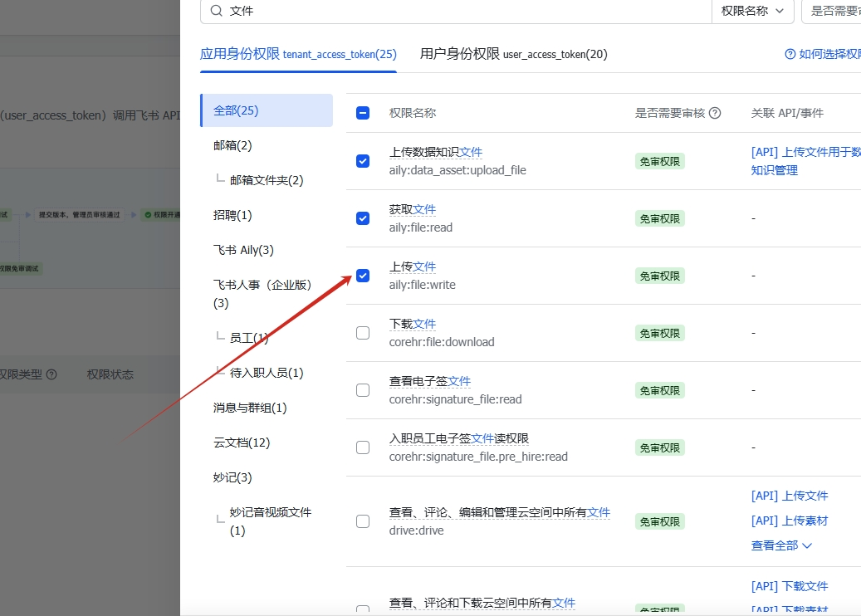
Task: Click the 免审权限 tag in 上传文件 row
Action: tap(660, 276)
